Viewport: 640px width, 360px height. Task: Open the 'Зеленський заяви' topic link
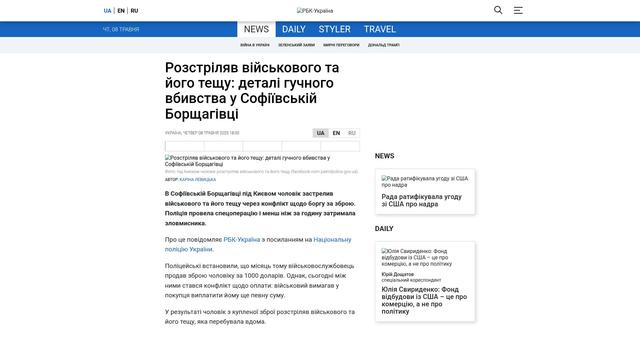click(x=296, y=45)
